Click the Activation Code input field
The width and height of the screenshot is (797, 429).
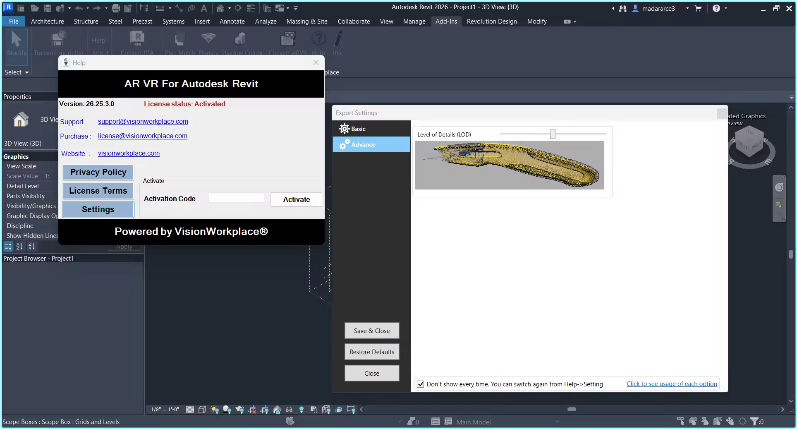(236, 198)
